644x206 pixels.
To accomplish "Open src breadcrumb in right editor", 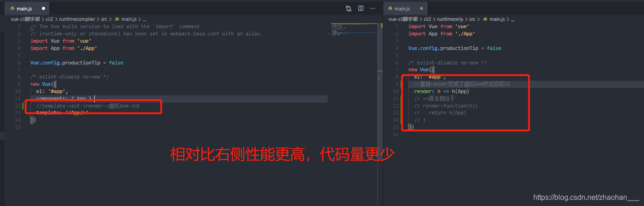I will (x=473, y=19).
